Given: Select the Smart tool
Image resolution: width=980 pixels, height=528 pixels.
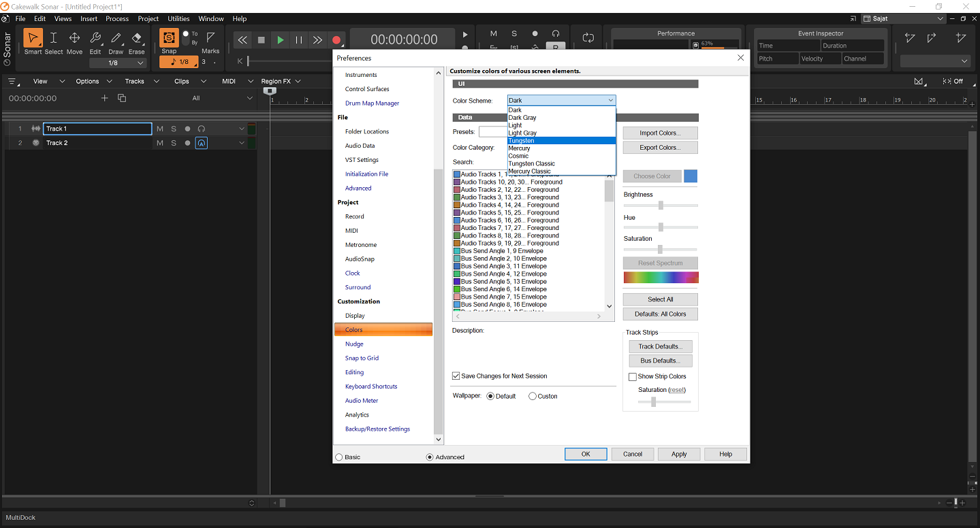Looking at the screenshot, I should tap(33, 39).
